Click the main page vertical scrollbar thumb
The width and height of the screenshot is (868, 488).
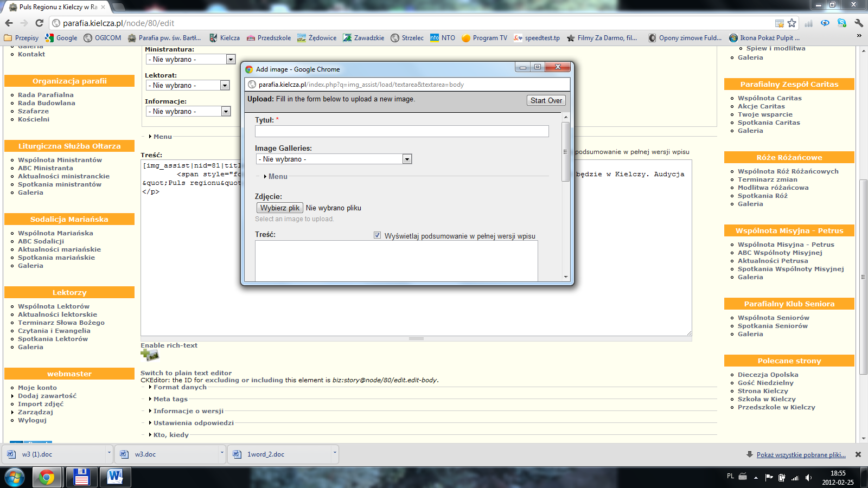tap(863, 277)
